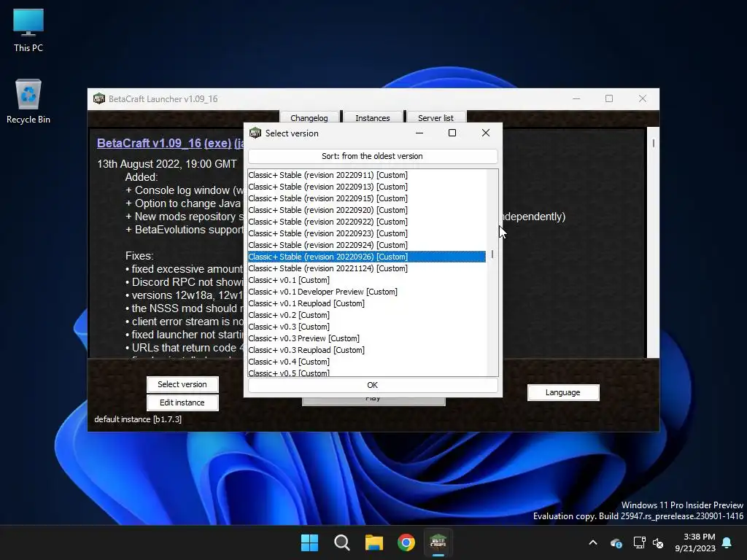The height and width of the screenshot is (560, 747).
Task: Open taskbar Search
Action: click(341, 542)
